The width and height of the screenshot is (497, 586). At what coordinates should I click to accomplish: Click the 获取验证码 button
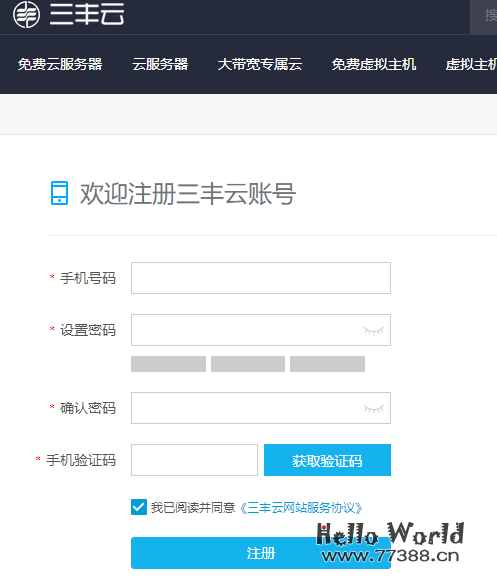(327, 460)
